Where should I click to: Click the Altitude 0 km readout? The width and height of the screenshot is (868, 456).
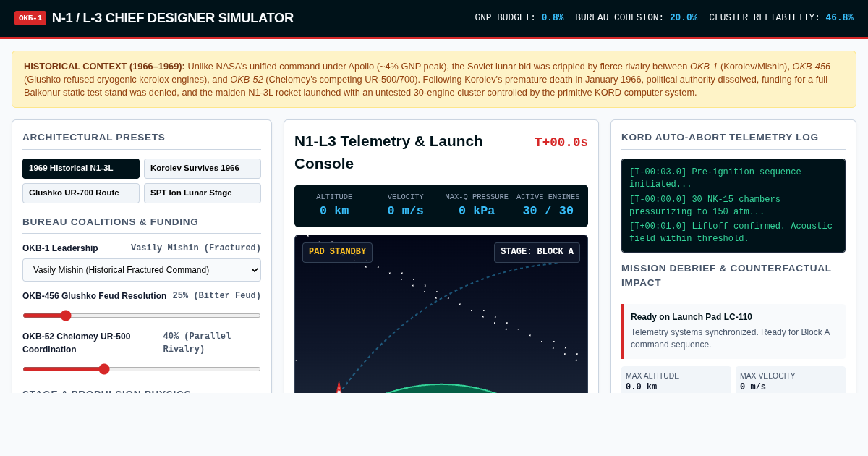tap(334, 206)
